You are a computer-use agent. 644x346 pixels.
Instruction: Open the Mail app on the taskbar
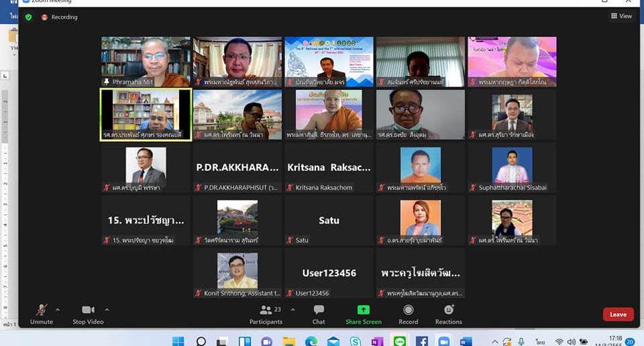click(x=333, y=341)
